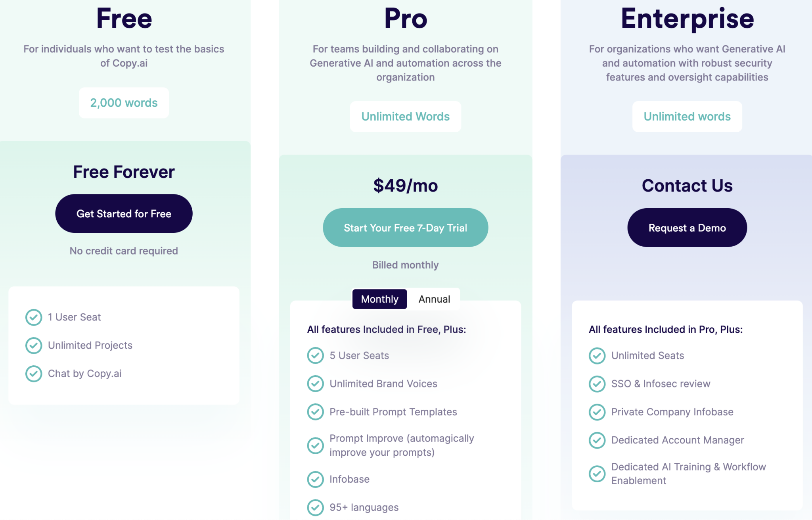The image size is (812, 520).
Task: Click Get Started for Free button
Action: point(124,213)
